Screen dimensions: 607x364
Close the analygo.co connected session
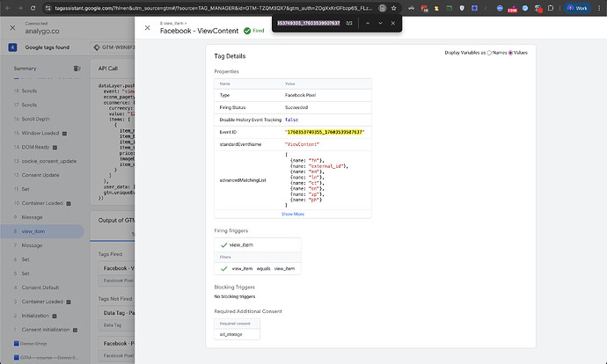point(12,27)
